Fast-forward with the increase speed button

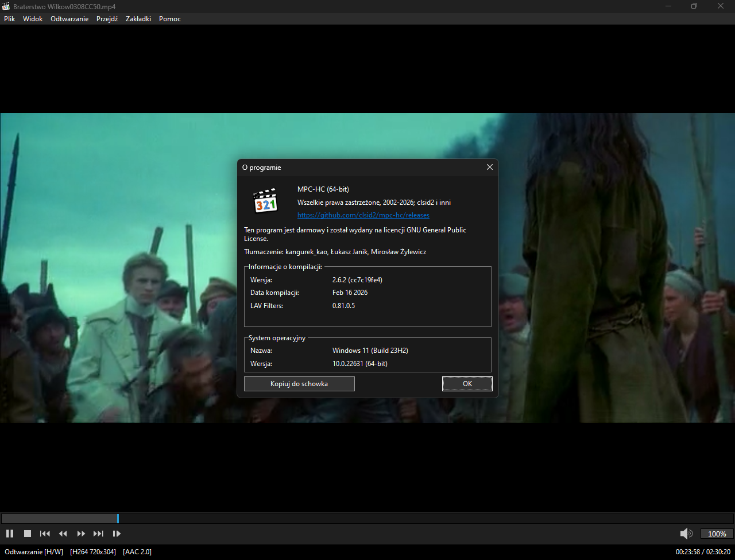[x=81, y=534]
